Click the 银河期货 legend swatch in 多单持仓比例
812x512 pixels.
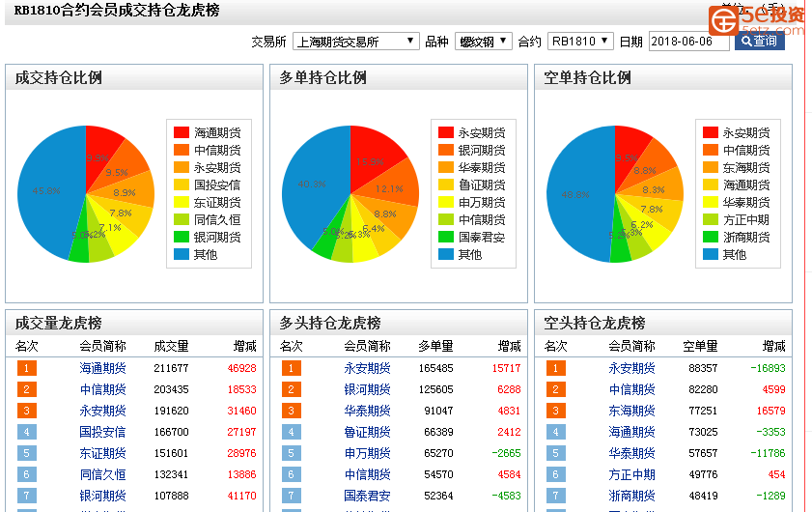tap(446, 151)
